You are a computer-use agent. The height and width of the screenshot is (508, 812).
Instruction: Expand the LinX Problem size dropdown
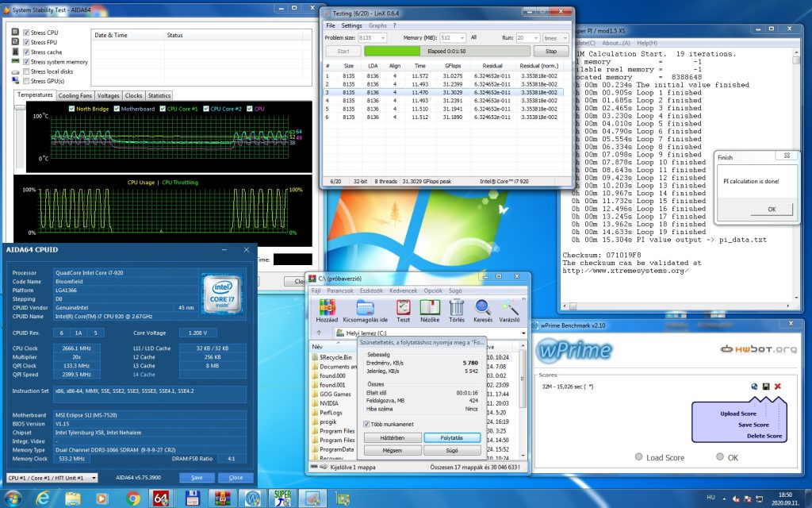(x=373, y=38)
